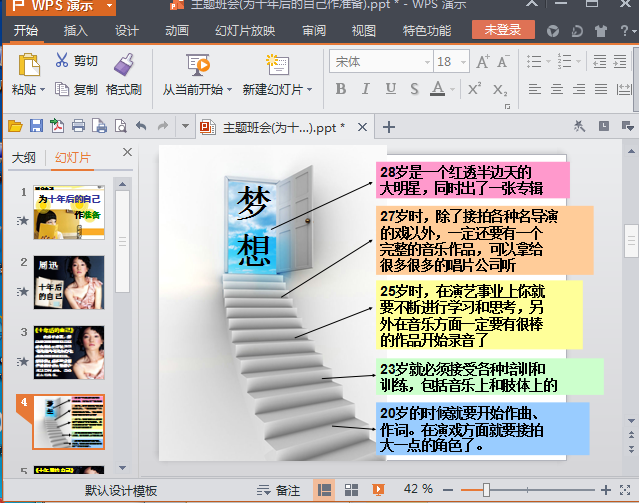Screen dimensions: 639x503
Task: Expand the Paste (粘贴) dropdown arrow
Action: [42, 90]
